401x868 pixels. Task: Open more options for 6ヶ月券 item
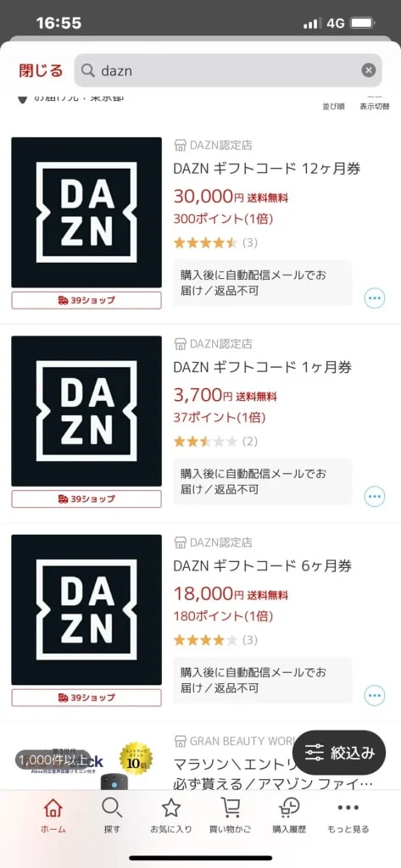[x=375, y=695]
